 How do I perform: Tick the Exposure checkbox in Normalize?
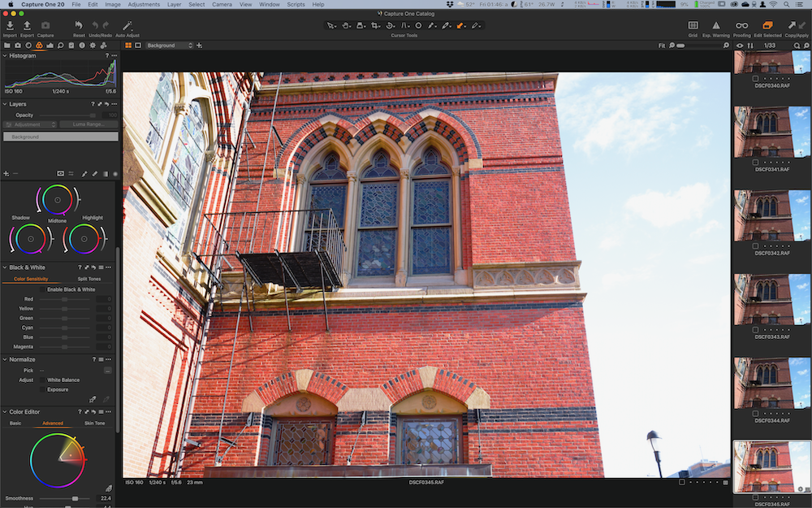(x=43, y=389)
